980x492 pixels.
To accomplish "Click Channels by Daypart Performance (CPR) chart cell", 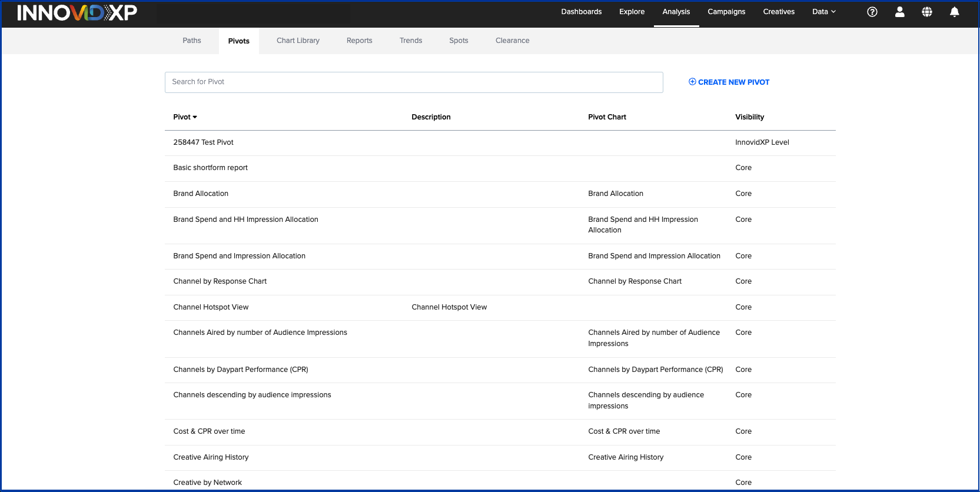I will coord(656,370).
